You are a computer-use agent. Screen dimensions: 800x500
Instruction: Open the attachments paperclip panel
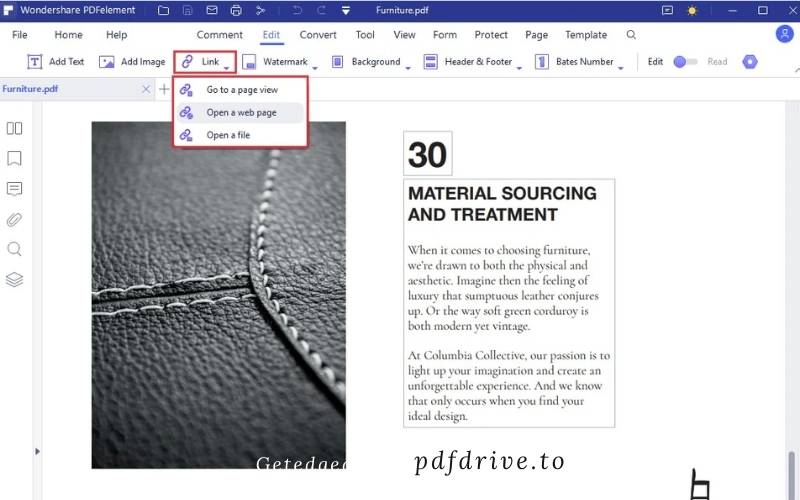(x=14, y=219)
